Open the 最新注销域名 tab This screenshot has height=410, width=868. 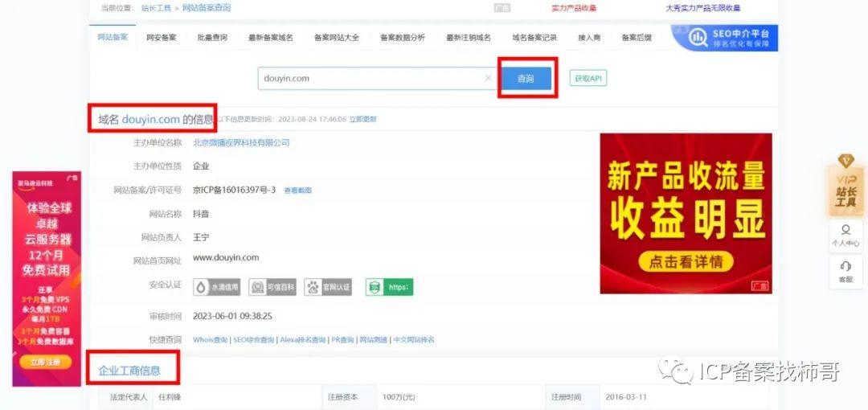tap(469, 38)
